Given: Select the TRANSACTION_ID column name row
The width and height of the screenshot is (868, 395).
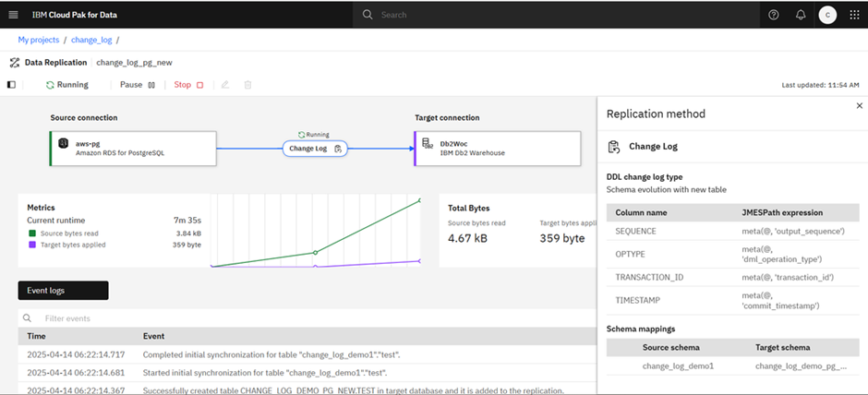Looking at the screenshot, I should point(733,277).
